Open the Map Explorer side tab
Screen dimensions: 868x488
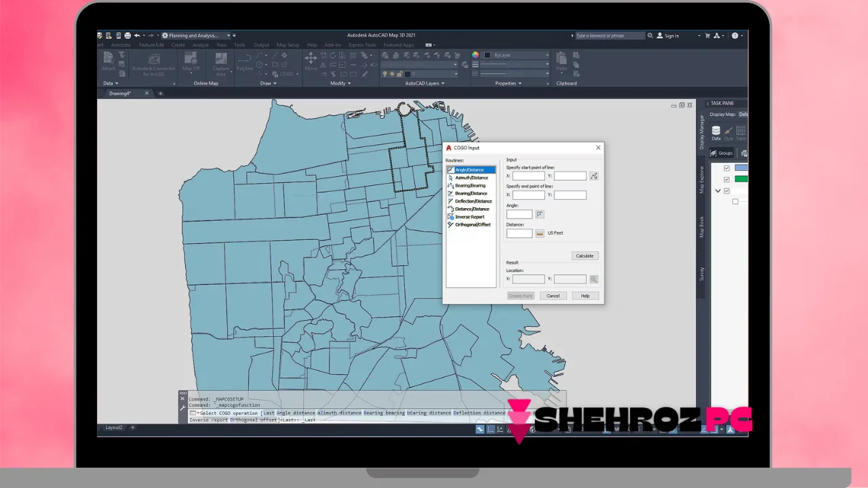click(x=702, y=180)
